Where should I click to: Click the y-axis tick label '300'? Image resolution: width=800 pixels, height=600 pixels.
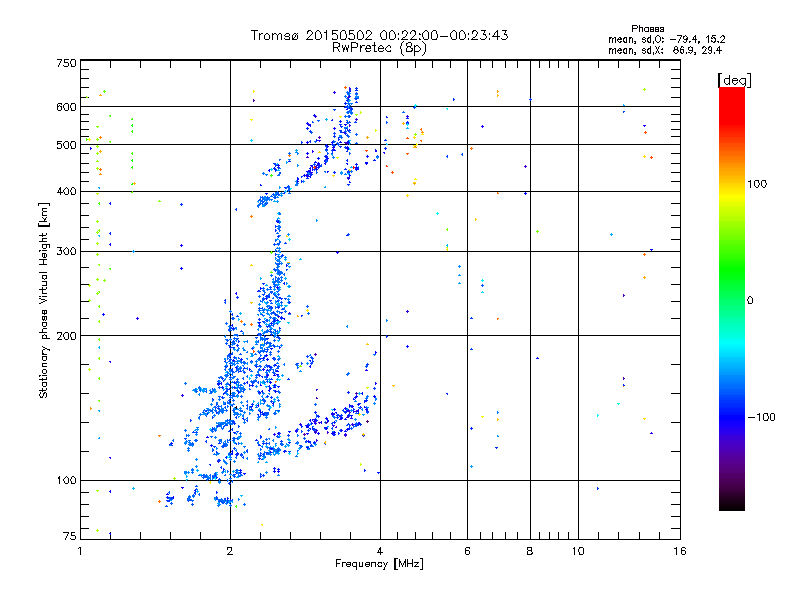point(66,251)
